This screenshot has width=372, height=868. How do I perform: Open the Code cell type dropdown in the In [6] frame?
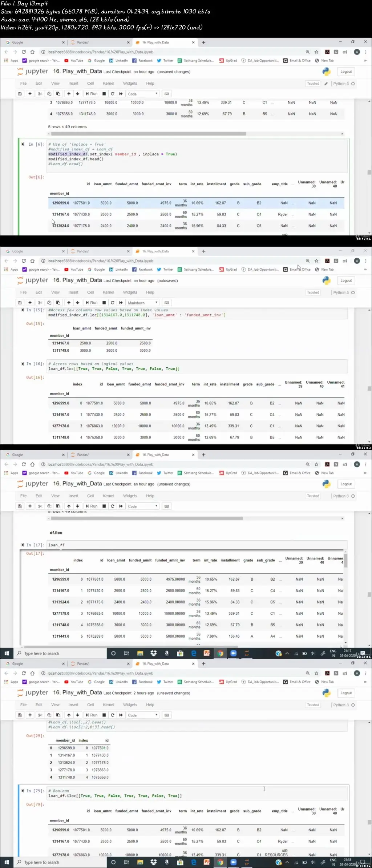pos(143,94)
